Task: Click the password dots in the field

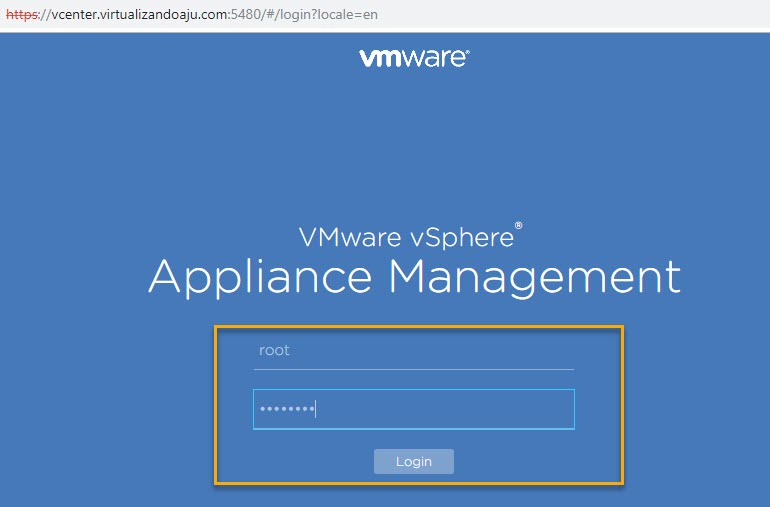Action: point(286,409)
